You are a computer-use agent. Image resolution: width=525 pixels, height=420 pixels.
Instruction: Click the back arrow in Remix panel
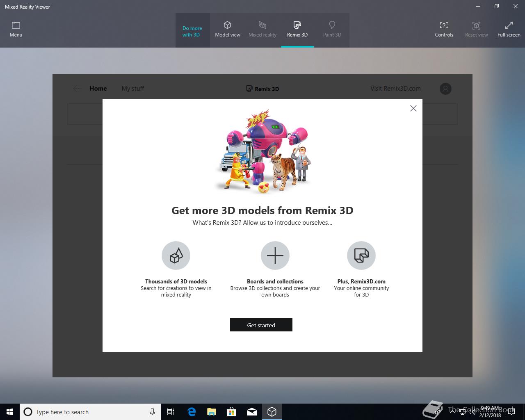[77, 89]
